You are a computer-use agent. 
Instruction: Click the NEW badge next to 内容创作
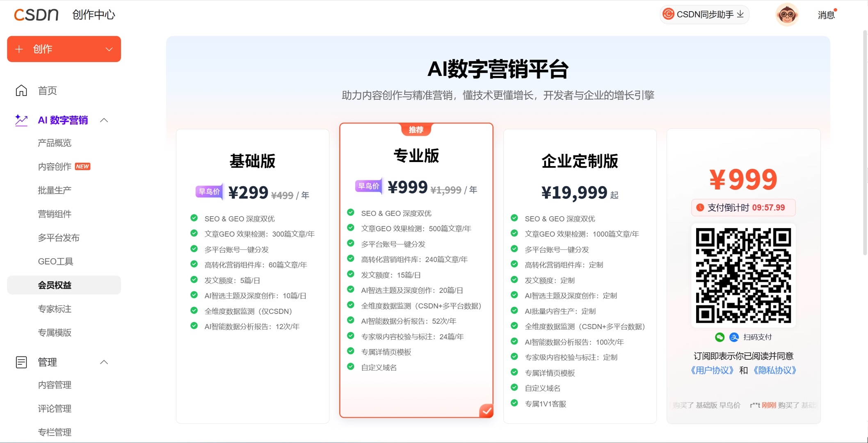tap(82, 167)
